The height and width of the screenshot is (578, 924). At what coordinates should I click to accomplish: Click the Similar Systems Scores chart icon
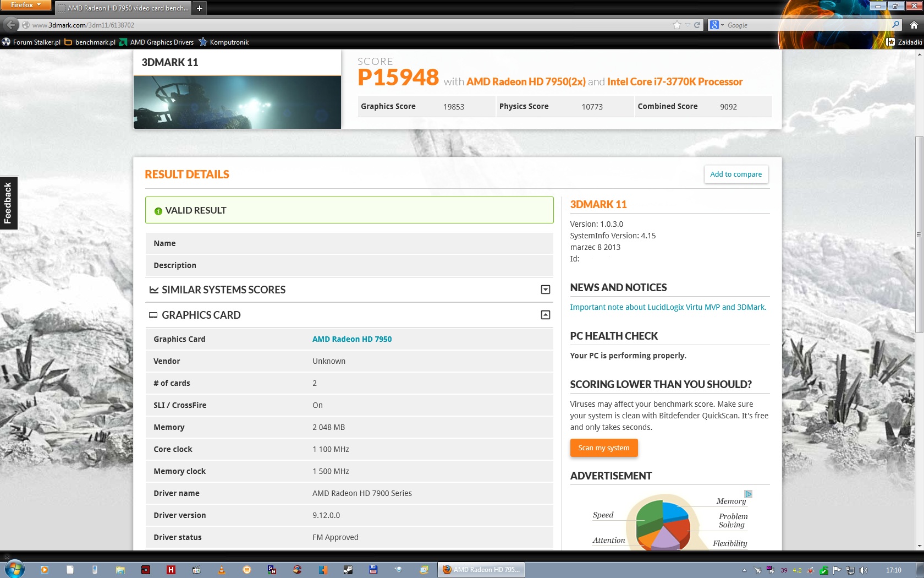pyautogui.click(x=154, y=290)
